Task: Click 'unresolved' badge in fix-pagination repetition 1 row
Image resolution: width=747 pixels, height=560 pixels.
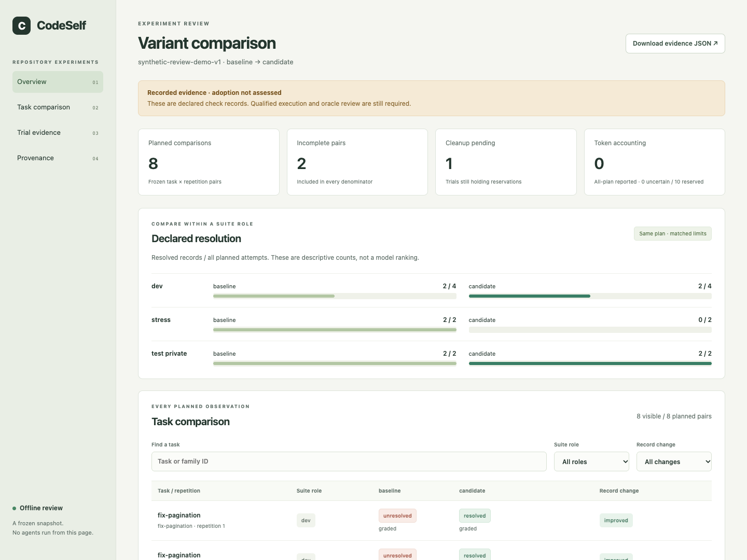Action: 397,516
